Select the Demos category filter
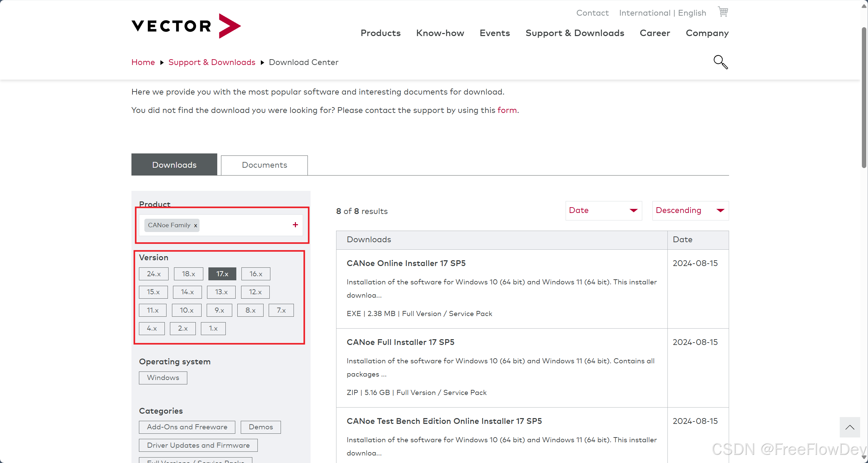This screenshot has width=868, height=463. (x=261, y=427)
